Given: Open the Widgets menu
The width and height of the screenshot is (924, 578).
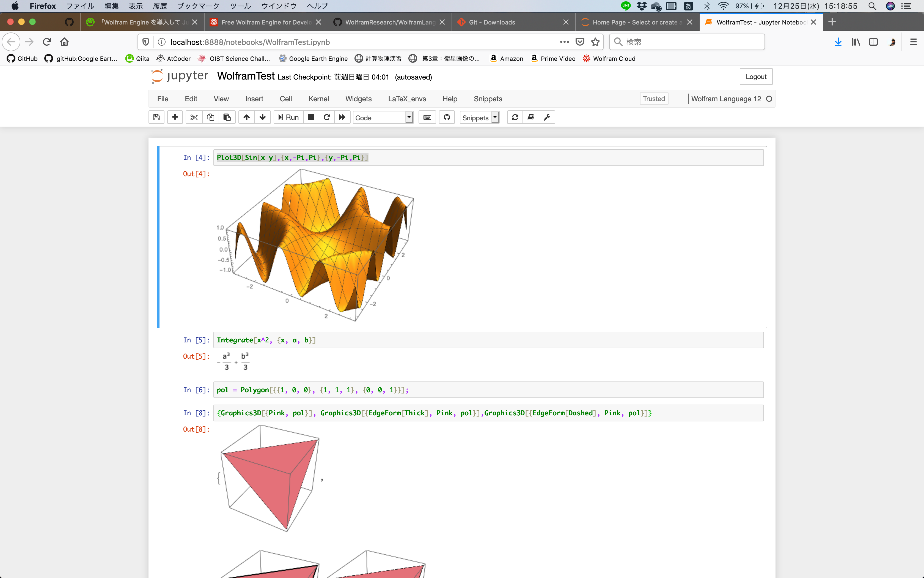Looking at the screenshot, I should coord(358,99).
